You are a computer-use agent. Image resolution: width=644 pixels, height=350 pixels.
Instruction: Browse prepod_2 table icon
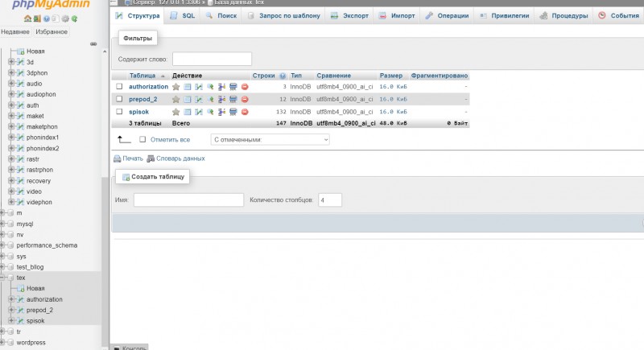coord(188,99)
